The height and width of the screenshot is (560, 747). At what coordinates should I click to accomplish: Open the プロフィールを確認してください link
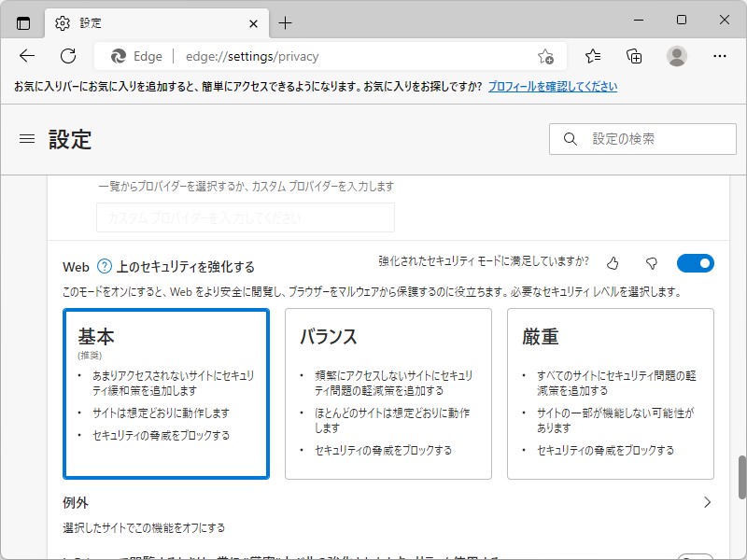(x=552, y=86)
